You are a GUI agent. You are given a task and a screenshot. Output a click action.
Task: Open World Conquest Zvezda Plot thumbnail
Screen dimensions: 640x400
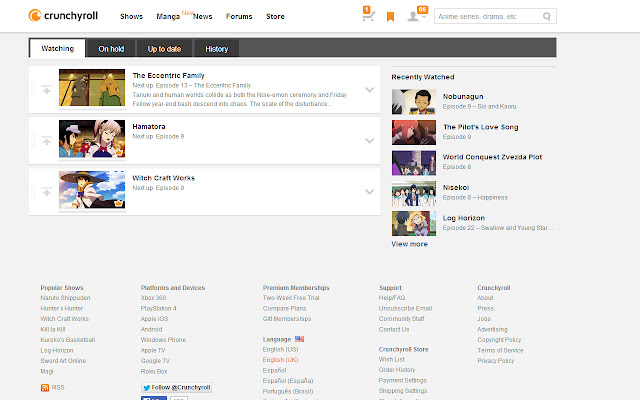point(414,163)
